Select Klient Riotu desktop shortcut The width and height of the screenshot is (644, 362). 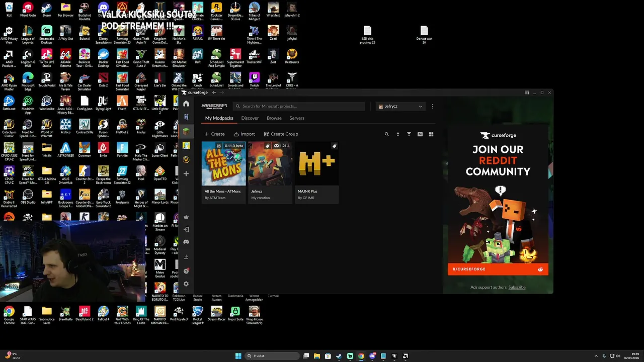(28, 10)
